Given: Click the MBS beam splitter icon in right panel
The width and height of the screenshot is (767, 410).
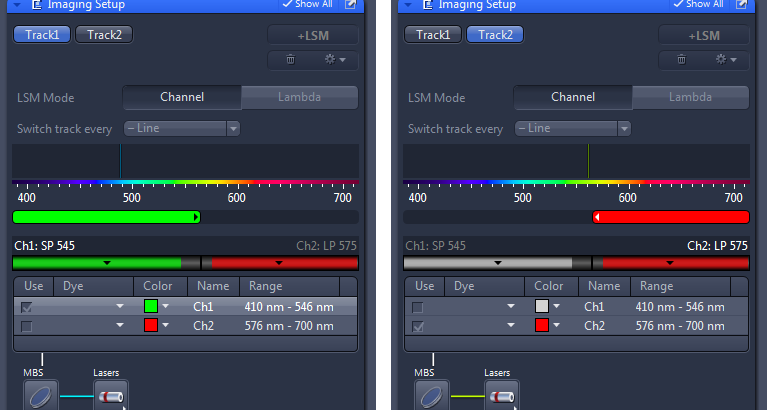Looking at the screenshot, I should [432, 394].
